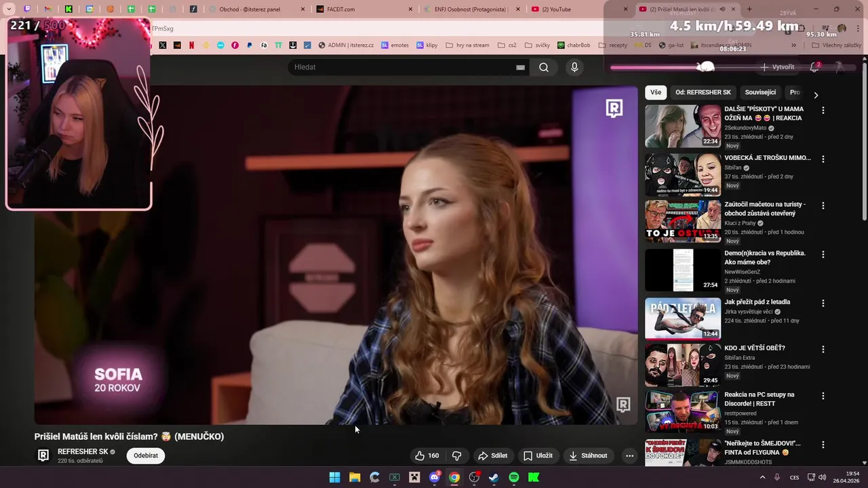Open Minecraft from the taskbar
The image size is (868, 488).
tap(414, 477)
